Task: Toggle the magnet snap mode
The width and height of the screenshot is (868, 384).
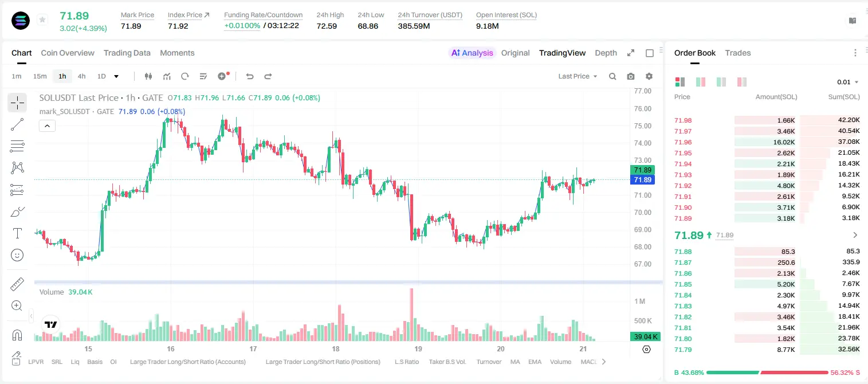Action: (17, 335)
